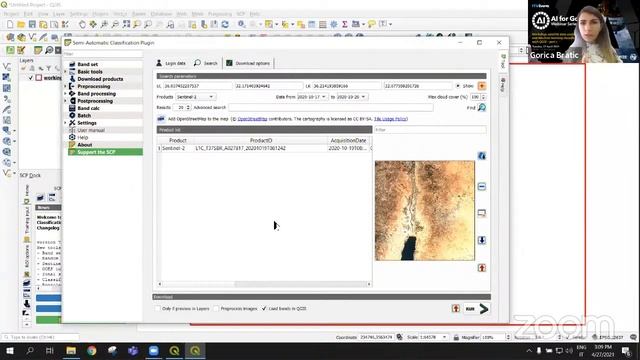The image size is (640, 360).
Task: Click the Advanced search input field
Action: click(331, 107)
